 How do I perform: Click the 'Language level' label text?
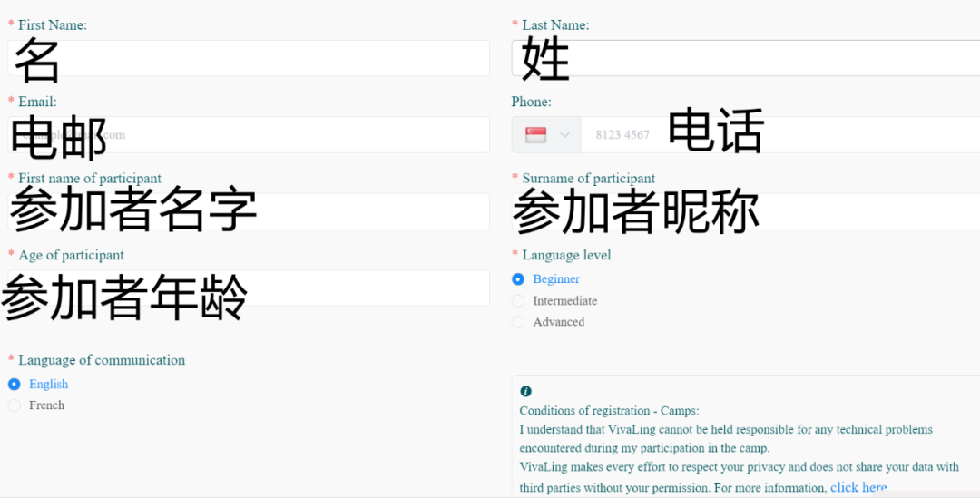566,255
